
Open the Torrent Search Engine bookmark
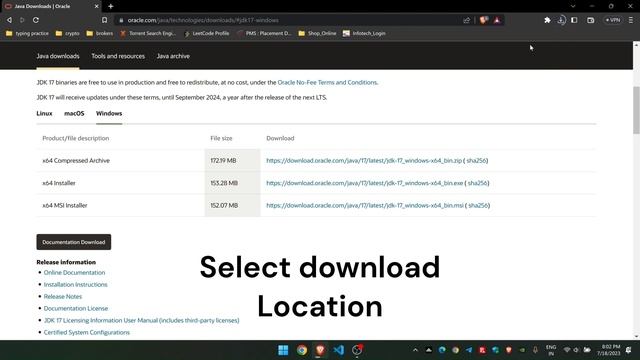pyautogui.click(x=148, y=33)
